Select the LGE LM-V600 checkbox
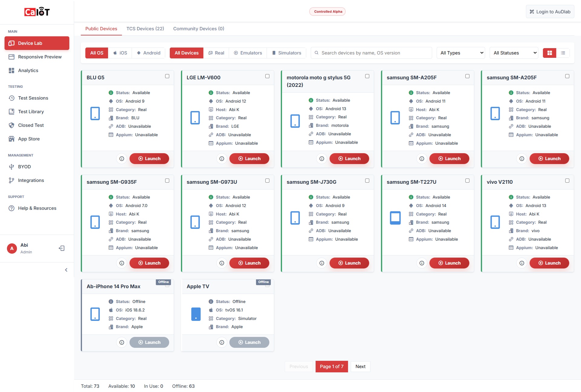 coord(267,76)
